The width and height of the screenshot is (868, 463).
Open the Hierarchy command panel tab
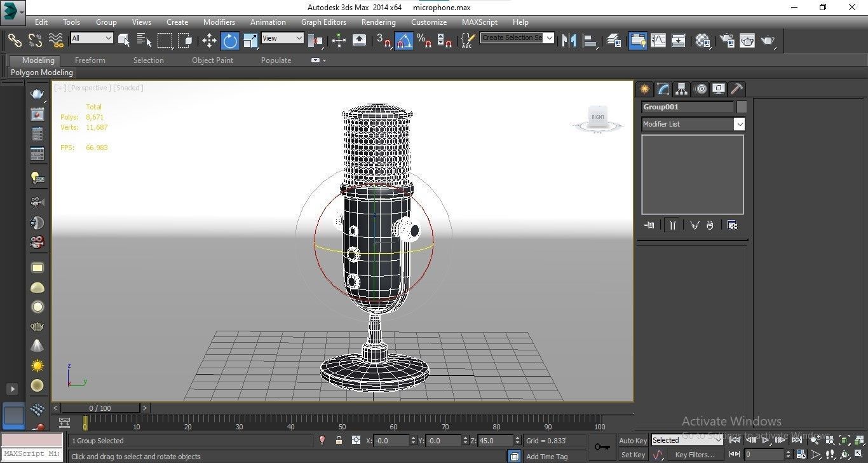pos(682,89)
